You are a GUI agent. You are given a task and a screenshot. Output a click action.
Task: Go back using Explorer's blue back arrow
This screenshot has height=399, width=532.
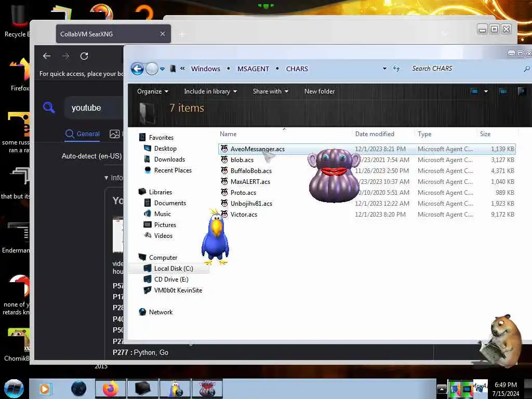point(137,69)
